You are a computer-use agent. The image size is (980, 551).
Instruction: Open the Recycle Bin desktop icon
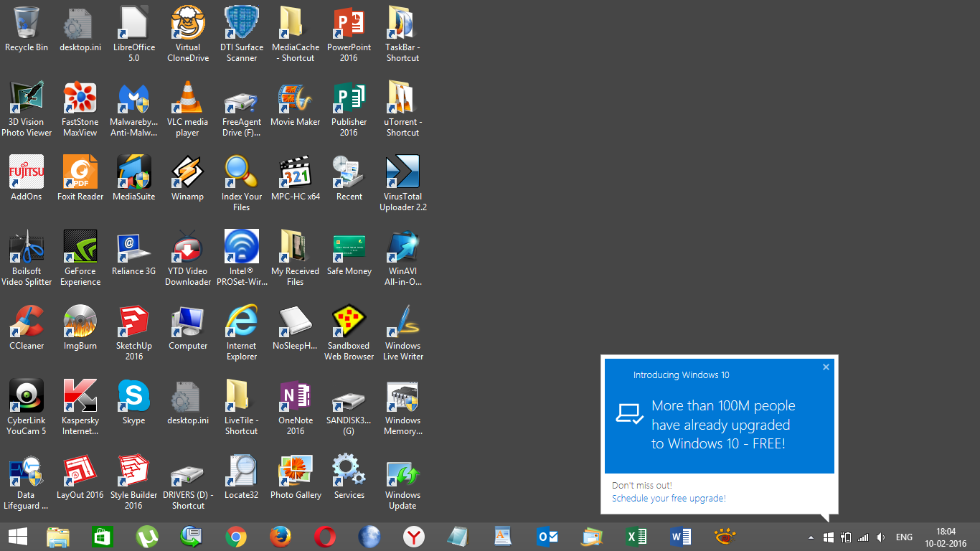point(27,23)
